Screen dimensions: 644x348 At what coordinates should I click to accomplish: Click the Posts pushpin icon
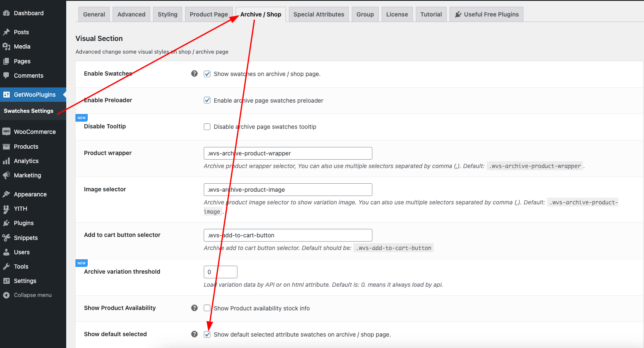(x=6, y=32)
